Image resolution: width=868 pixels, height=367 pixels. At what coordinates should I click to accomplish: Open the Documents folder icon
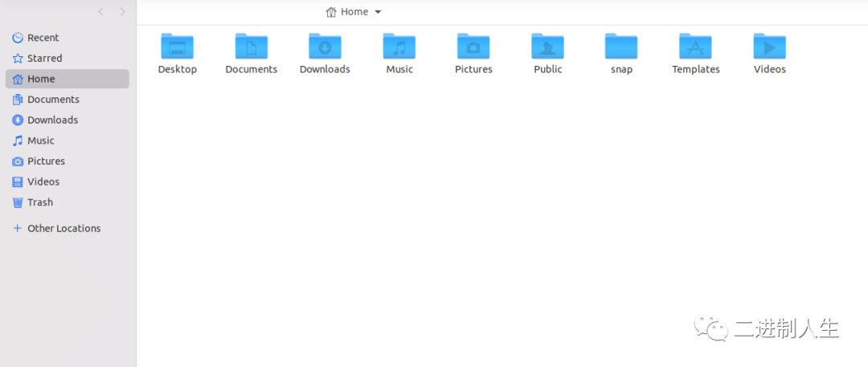pyautogui.click(x=251, y=47)
